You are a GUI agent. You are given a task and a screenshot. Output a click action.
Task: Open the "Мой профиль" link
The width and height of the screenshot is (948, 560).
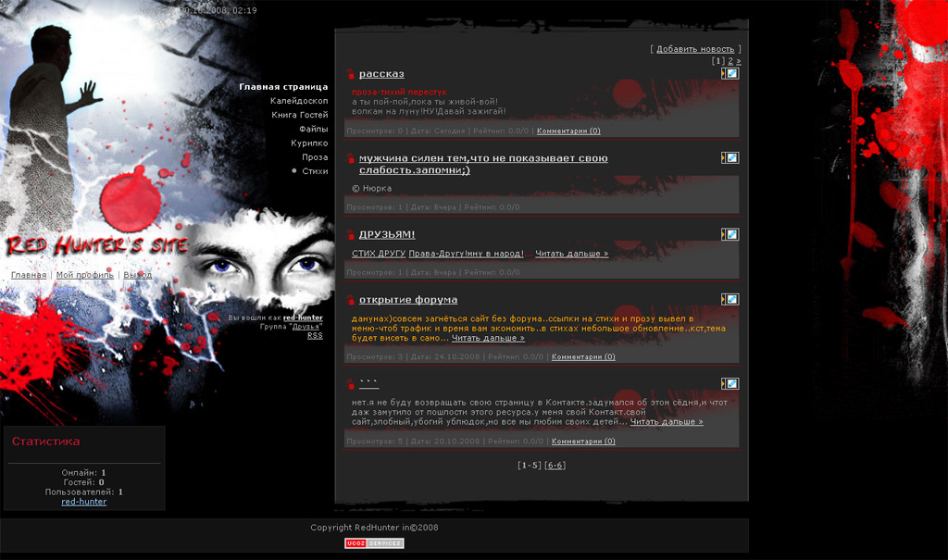(x=84, y=275)
